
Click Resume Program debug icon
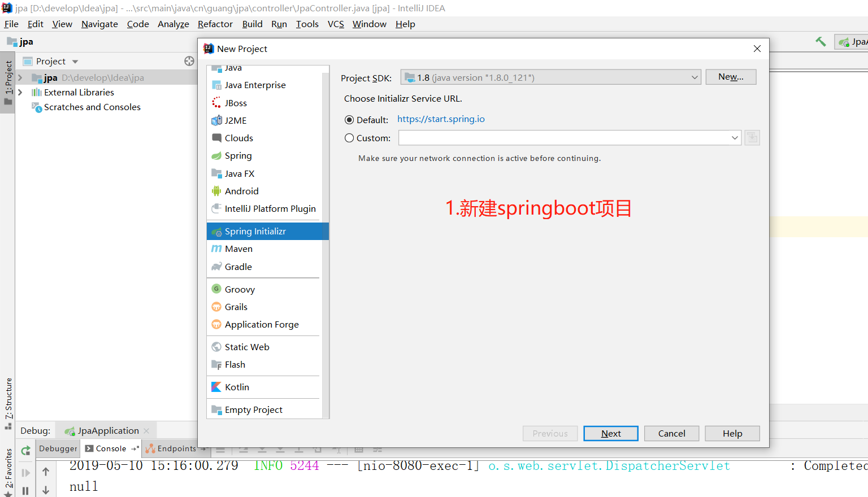[x=25, y=473]
